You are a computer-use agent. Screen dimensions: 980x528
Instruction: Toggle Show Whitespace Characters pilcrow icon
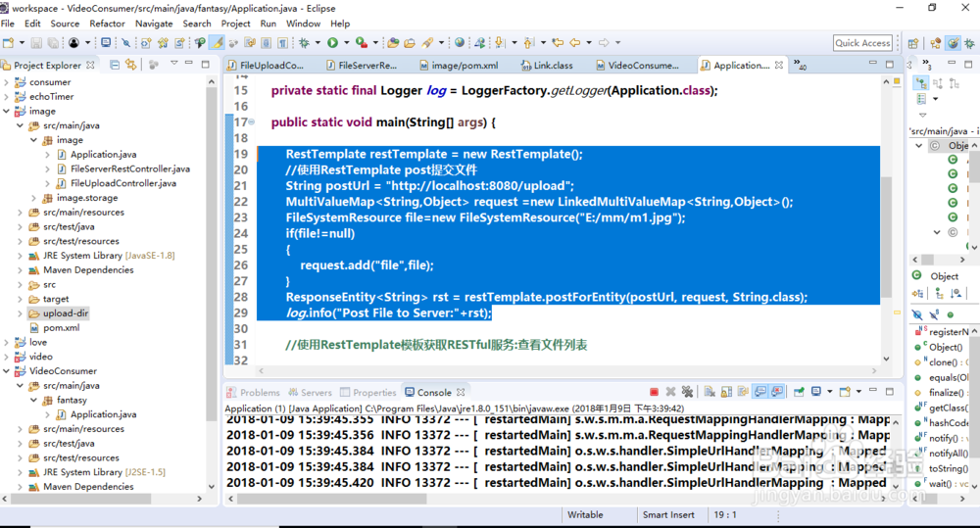(282, 42)
